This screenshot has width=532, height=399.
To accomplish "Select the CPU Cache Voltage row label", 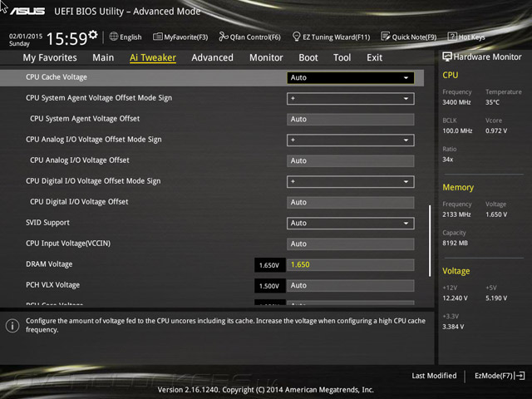I will click(x=57, y=77).
